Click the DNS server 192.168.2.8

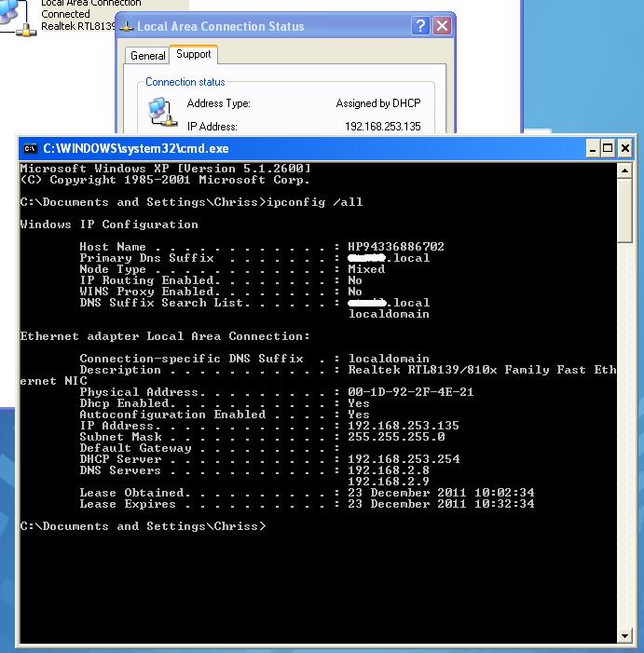point(389,470)
